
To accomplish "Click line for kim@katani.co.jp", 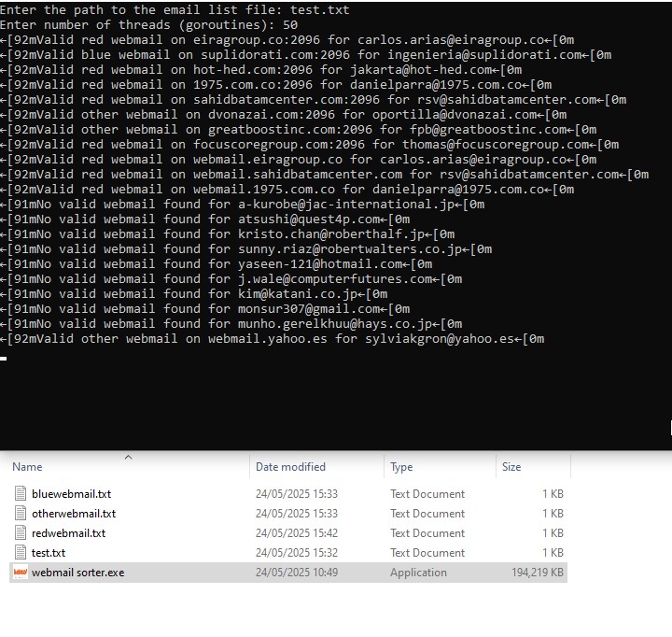I will pos(194,294).
